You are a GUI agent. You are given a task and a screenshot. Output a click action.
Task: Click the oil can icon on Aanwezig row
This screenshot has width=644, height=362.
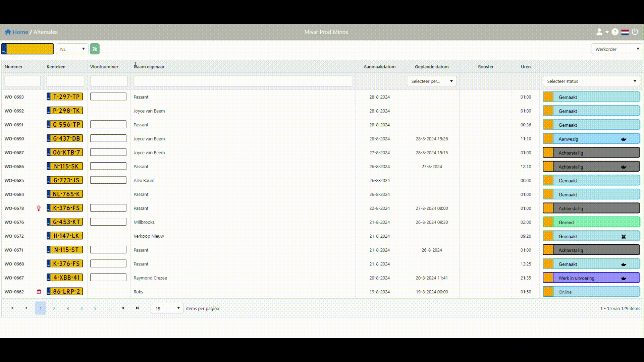(624, 139)
